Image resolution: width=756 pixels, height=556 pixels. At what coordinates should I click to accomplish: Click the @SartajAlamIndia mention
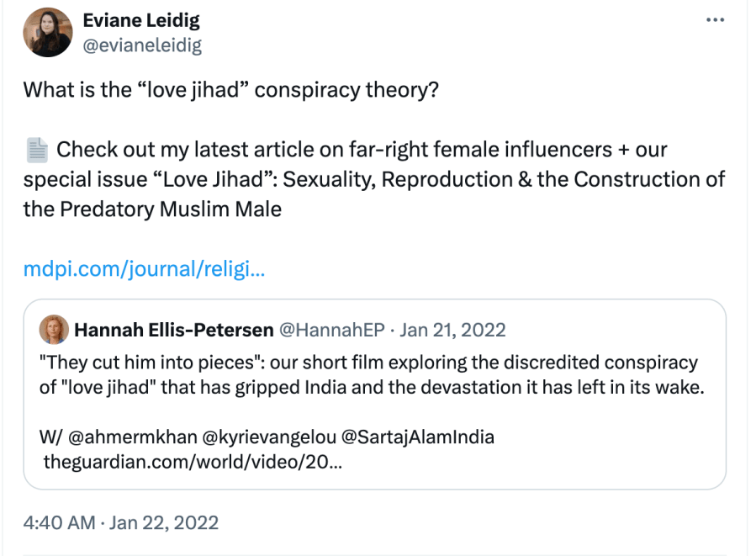tap(423, 437)
